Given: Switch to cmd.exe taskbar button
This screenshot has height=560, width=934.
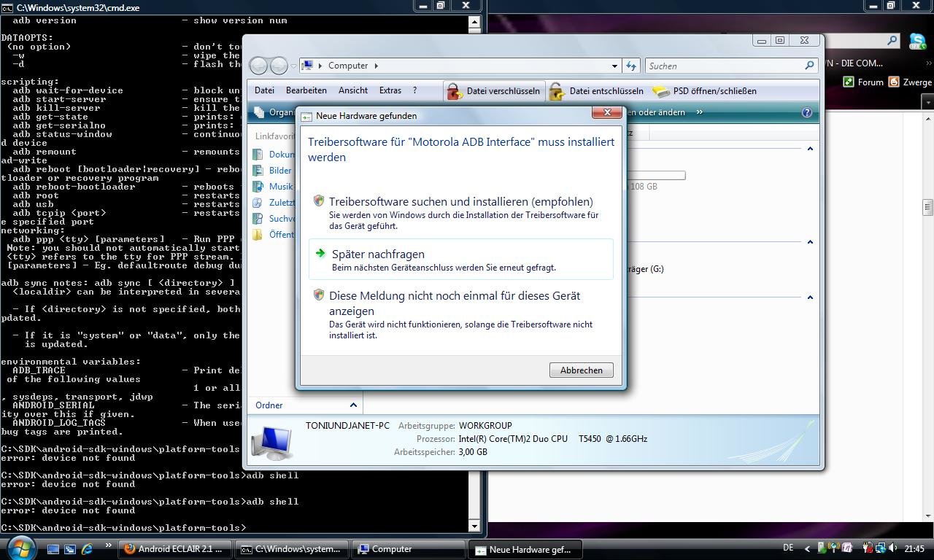Looking at the screenshot, I should coord(292,549).
